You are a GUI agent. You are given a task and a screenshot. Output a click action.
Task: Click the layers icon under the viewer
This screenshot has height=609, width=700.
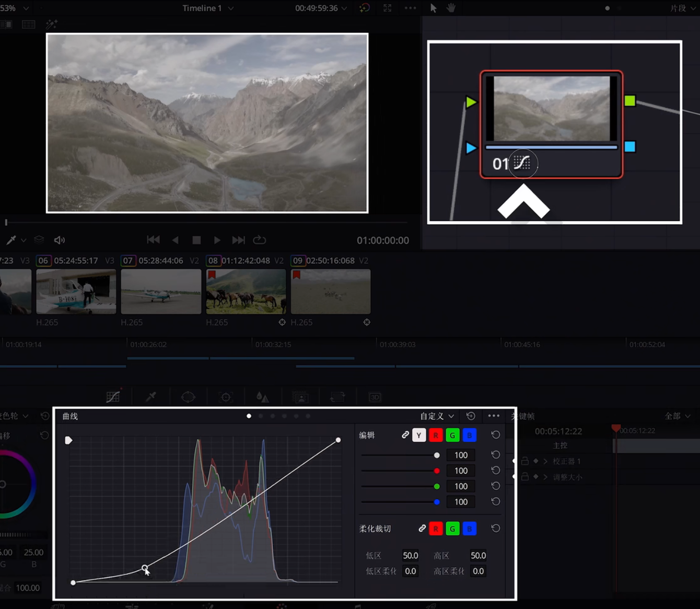(x=39, y=239)
